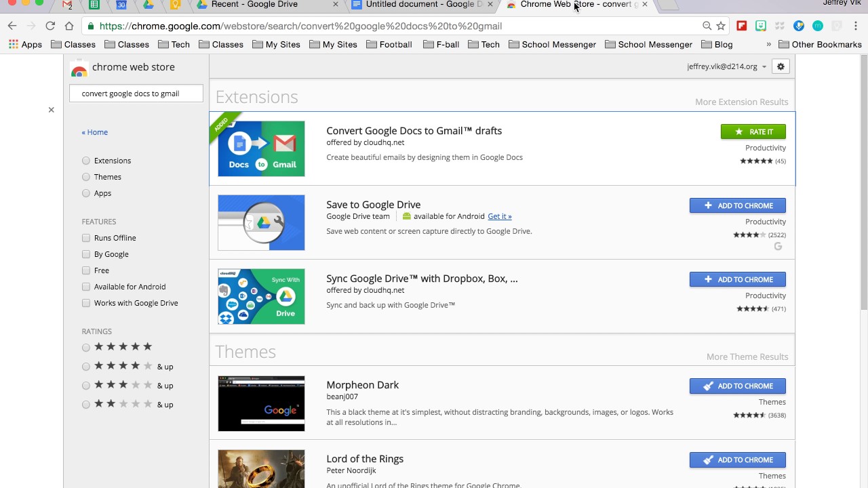Open the faded lightbulb Keep extension icon
The width and height of the screenshot is (868, 488).
[837, 26]
